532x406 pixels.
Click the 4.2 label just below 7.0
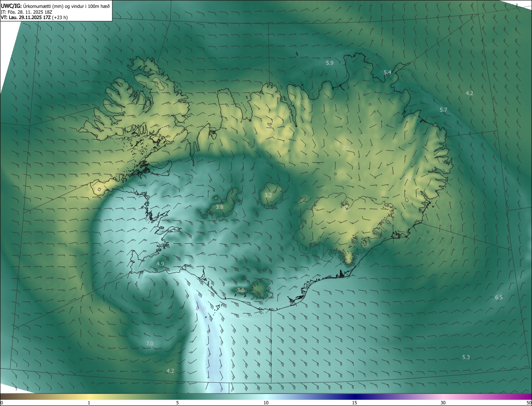[x=170, y=371]
